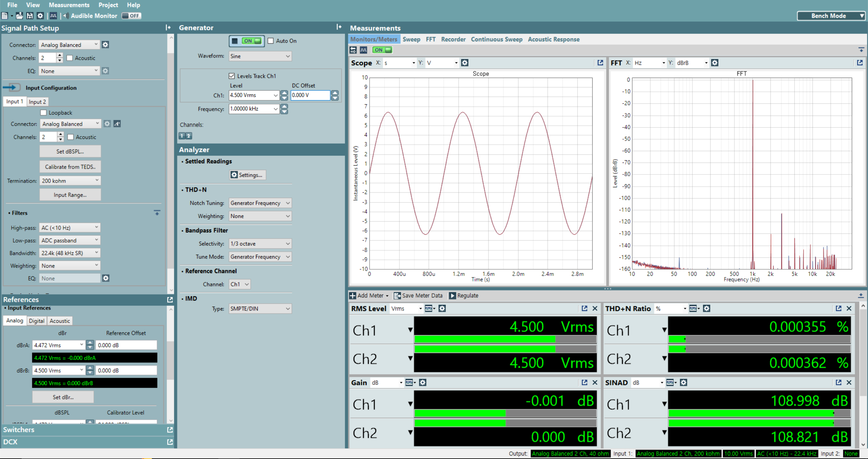868x459 pixels.
Task: Switch to the Sweep tab
Action: pos(411,39)
